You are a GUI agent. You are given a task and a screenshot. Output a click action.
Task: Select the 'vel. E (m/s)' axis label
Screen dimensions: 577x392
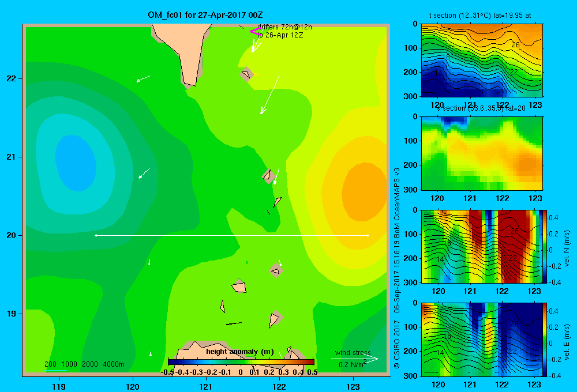(567, 342)
